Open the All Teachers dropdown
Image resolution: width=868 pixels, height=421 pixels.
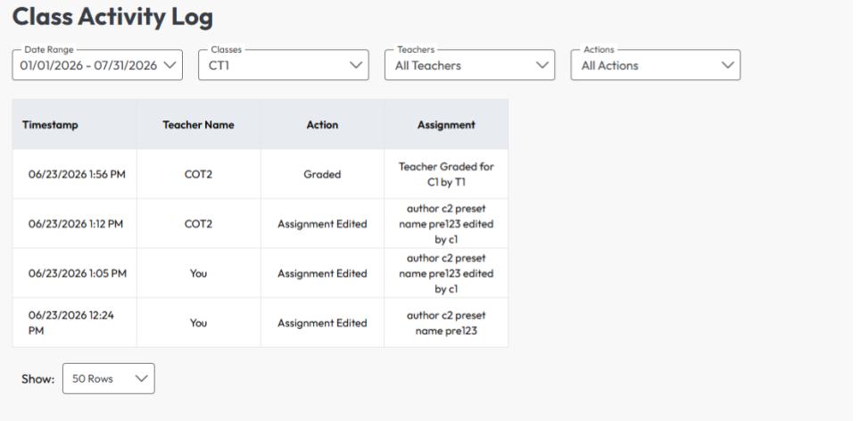pyautogui.click(x=469, y=65)
